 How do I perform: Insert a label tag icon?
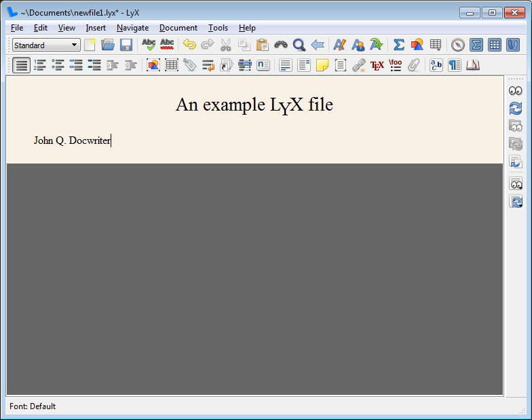tap(190, 65)
